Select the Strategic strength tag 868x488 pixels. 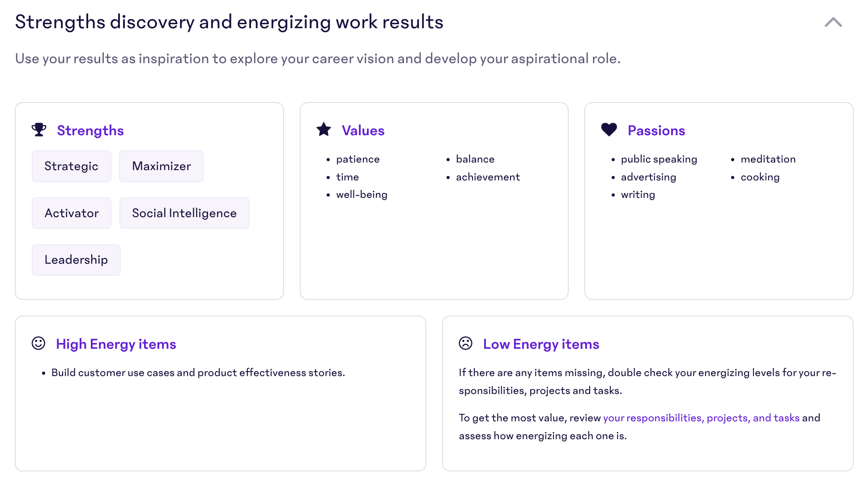click(x=72, y=166)
